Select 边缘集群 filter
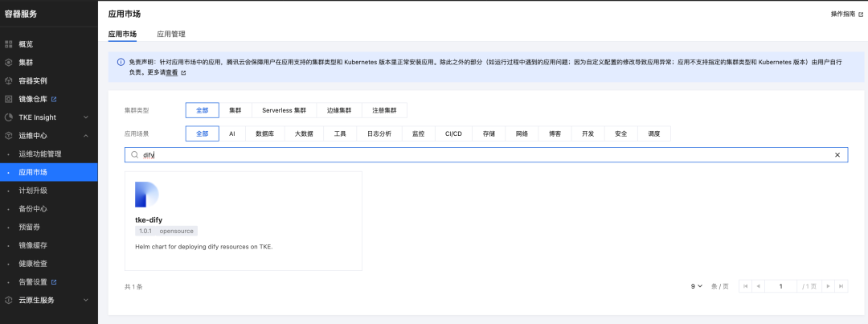 [339, 110]
